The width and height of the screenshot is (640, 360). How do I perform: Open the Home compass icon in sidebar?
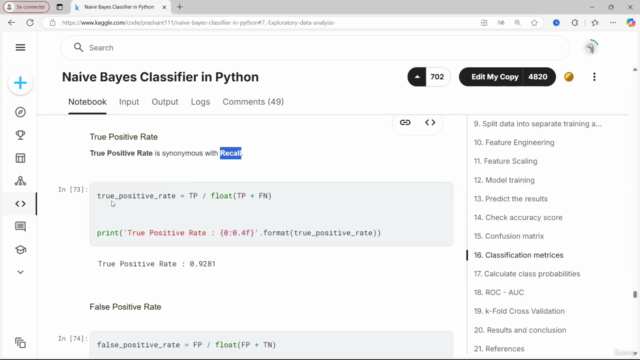coord(20,112)
